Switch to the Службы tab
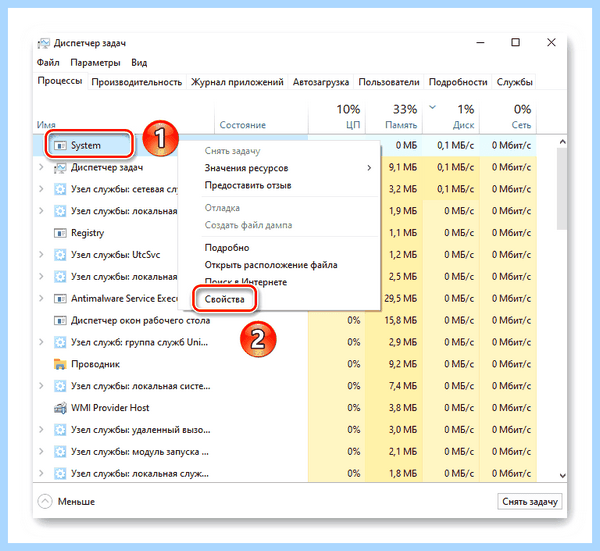Viewport: 600px width, 551px height. click(514, 82)
